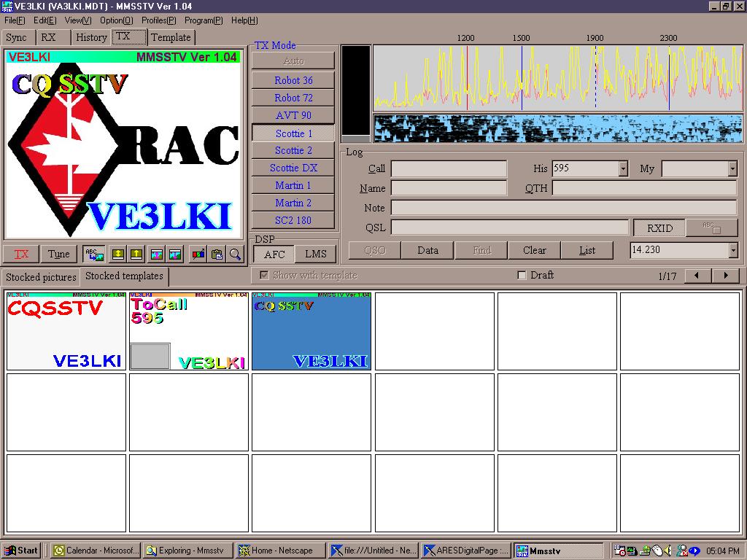Click the red TX transmit button

point(21,254)
